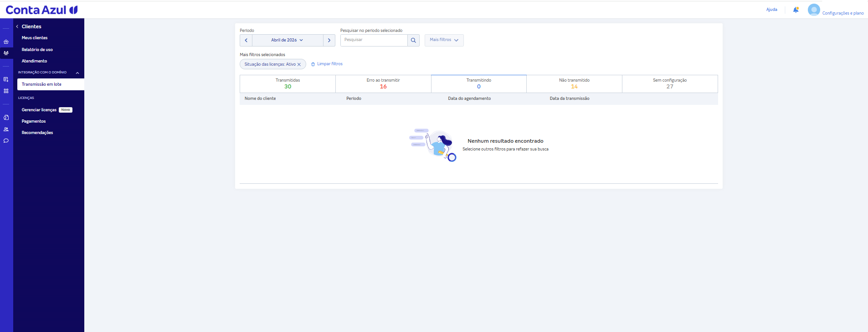Expand the 'Mais filtros' dropdown

(444, 40)
